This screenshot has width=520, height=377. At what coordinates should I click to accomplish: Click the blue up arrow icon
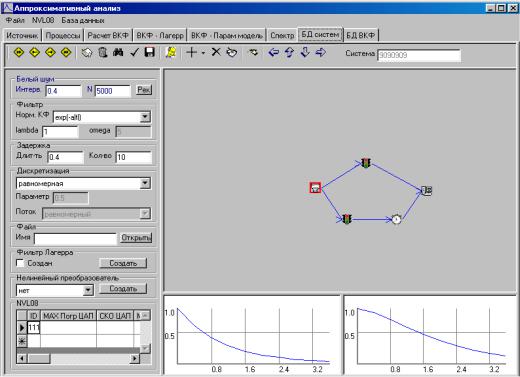click(x=289, y=52)
